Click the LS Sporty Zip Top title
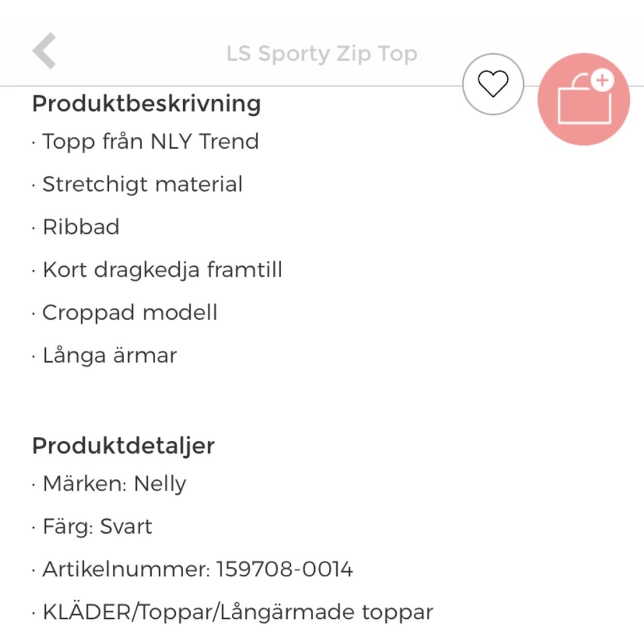The height and width of the screenshot is (644, 644). (x=322, y=54)
